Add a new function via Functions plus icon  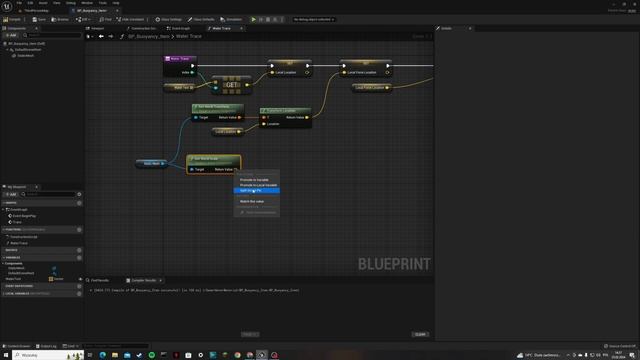[x=79, y=230]
